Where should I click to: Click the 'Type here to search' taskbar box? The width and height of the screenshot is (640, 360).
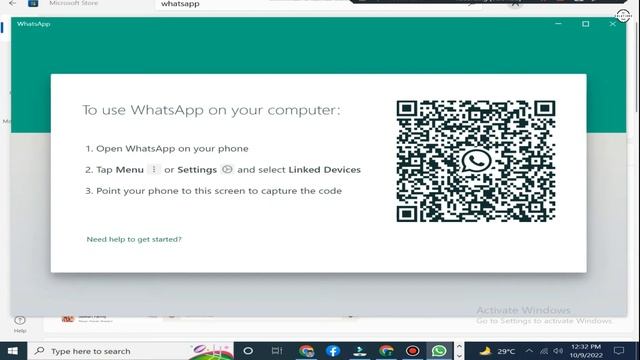131,351
